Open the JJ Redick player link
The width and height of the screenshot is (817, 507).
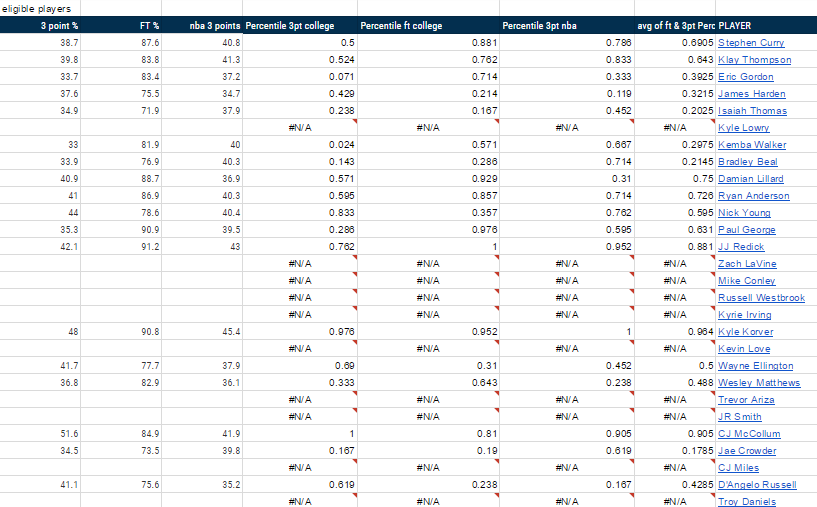(741, 247)
